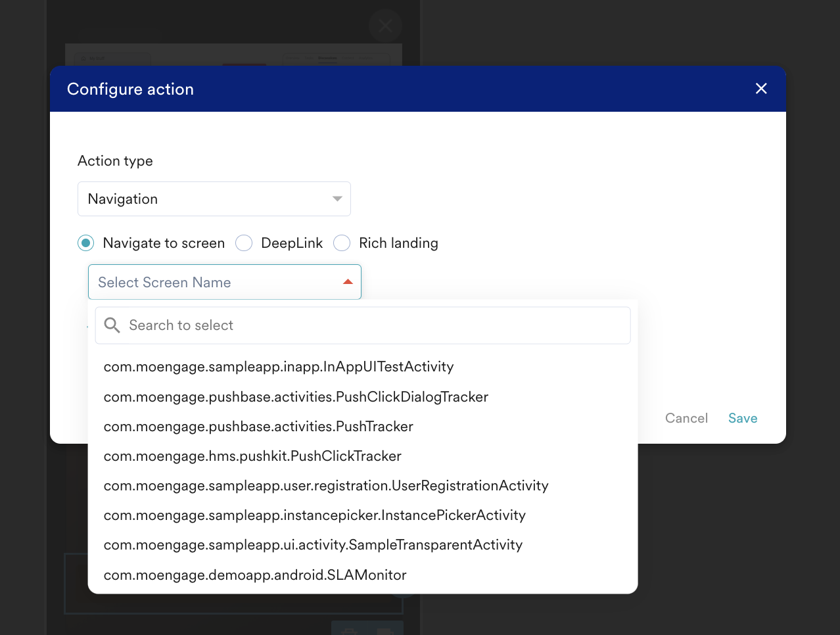Click the gray arrow on Navigation dropdown

tap(337, 199)
